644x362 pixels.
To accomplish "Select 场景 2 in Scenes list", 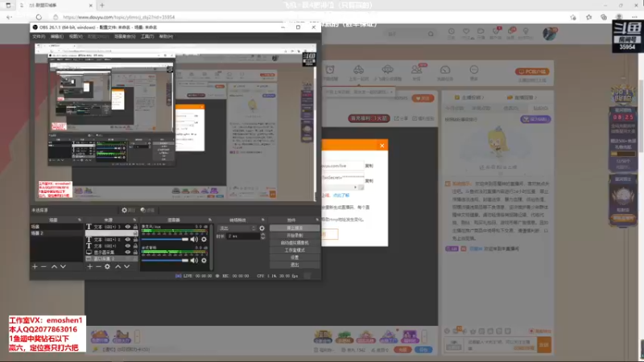I will pos(56,233).
